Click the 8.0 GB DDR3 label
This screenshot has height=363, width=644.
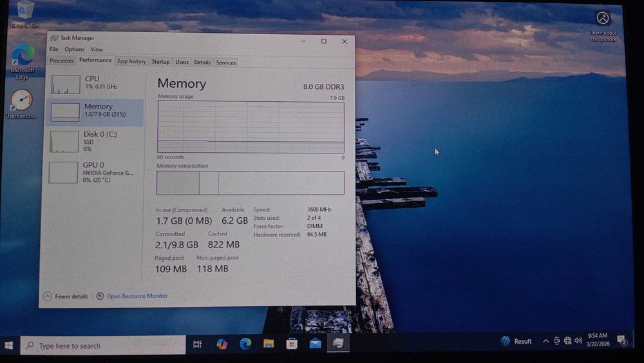pos(324,87)
